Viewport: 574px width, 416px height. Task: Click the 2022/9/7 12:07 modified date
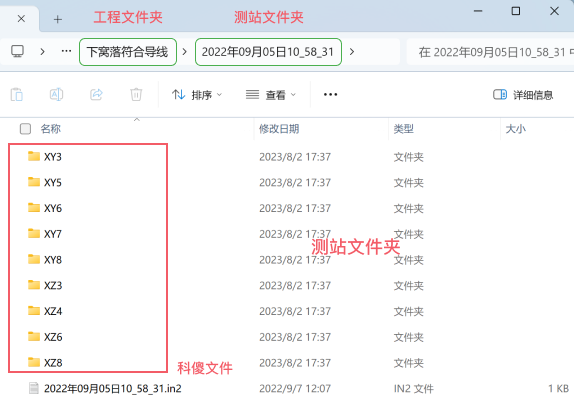click(x=295, y=388)
